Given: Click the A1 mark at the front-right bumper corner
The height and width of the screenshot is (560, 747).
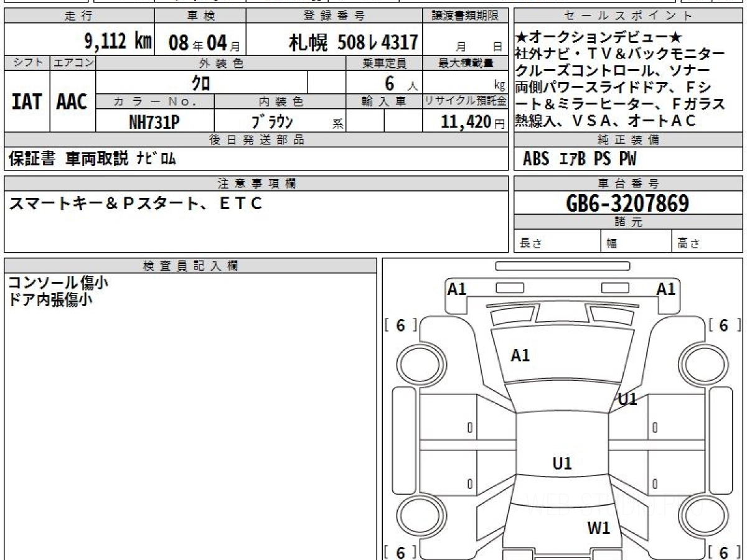Looking at the screenshot, I should pyautogui.click(x=666, y=289).
